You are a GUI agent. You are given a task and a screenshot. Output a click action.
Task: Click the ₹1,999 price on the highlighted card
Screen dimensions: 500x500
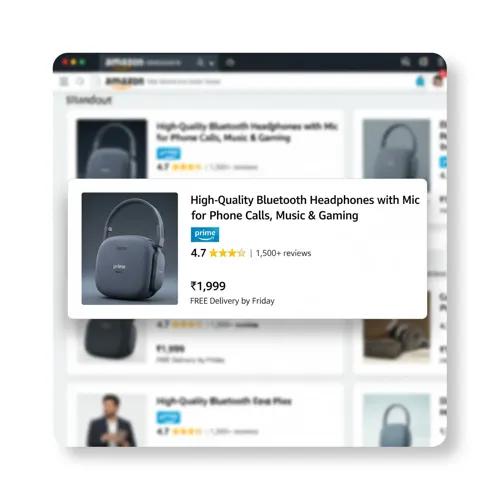pyautogui.click(x=208, y=286)
